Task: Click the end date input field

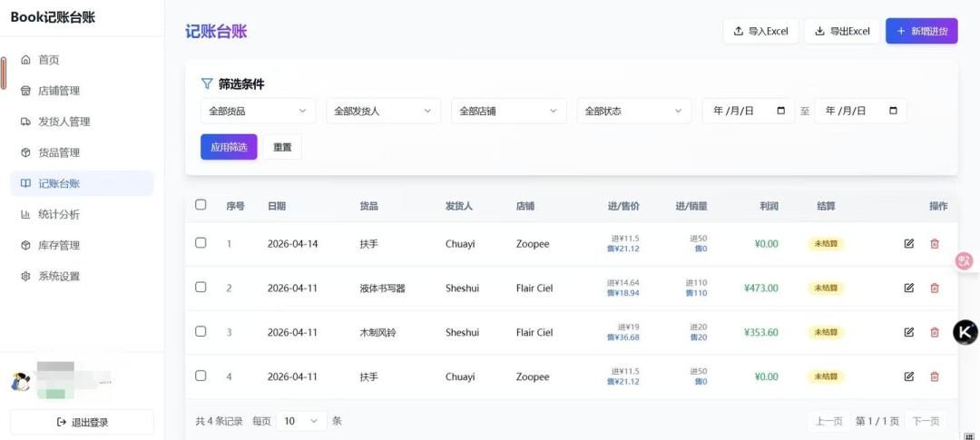Action: click(x=860, y=111)
